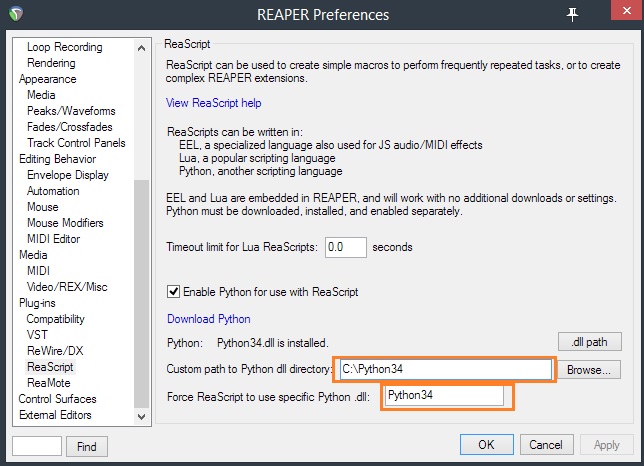Open the Download Python link
The width and height of the screenshot is (644, 466).
coord(209,319)
